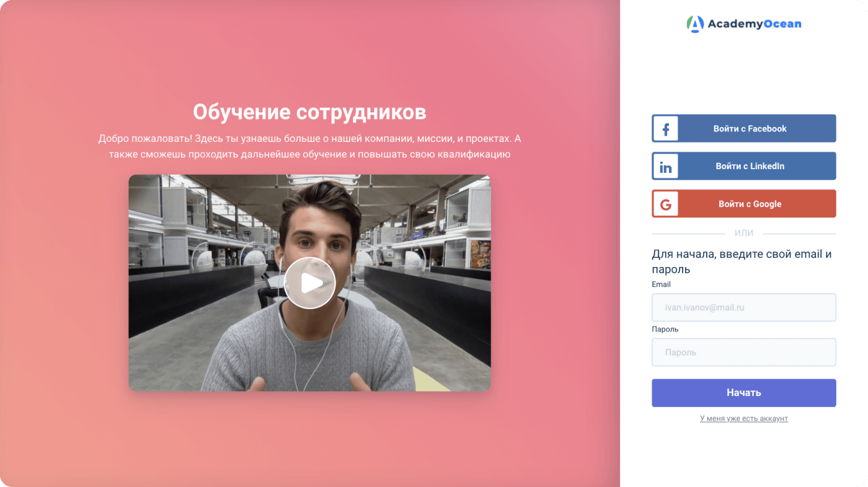The image size is (868, 487).
Task: Open 'У меня уже есть аккаунт' link
Action: click(744, 418)
